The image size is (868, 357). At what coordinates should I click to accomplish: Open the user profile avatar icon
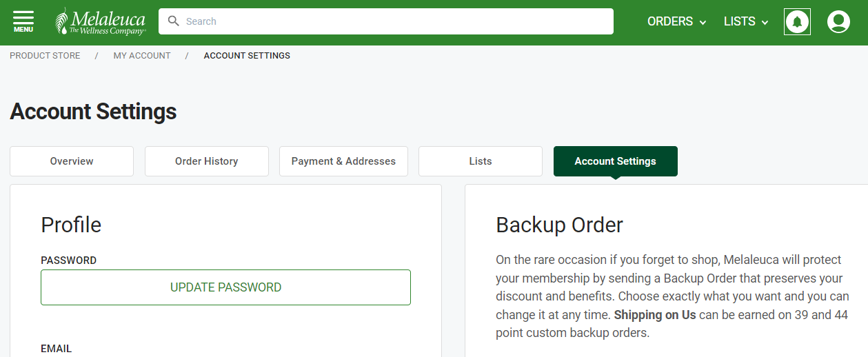pos(838,21)
